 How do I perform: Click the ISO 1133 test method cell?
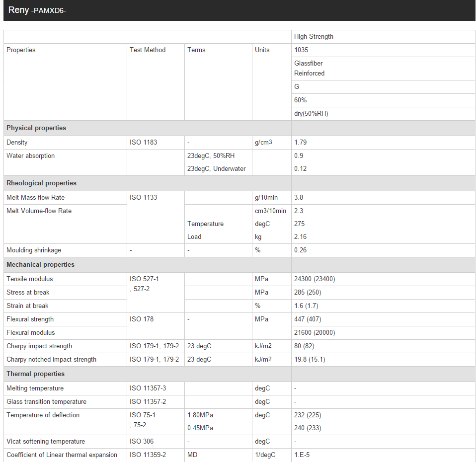pyautogui.click(x=143, y=197)
